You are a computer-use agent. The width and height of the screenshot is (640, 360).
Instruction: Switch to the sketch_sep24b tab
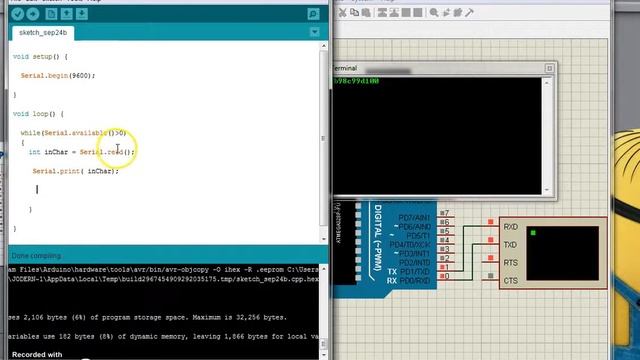pyautogui.click(x=43, y=33)
